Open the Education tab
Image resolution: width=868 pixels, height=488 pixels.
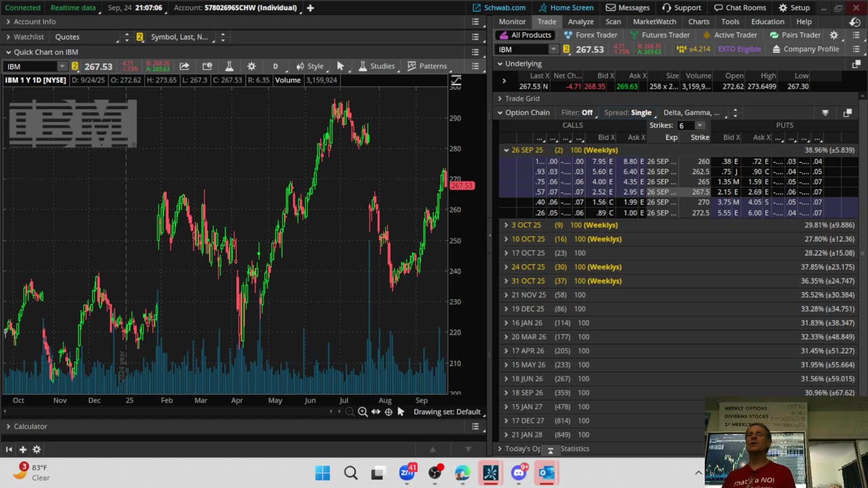[768, 22]
